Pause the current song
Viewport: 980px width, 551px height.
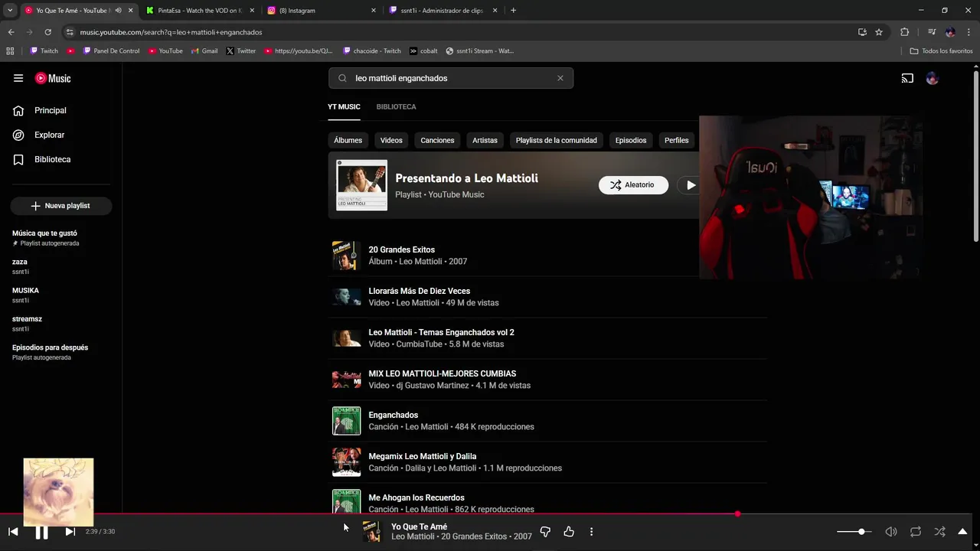coord(41,532)
